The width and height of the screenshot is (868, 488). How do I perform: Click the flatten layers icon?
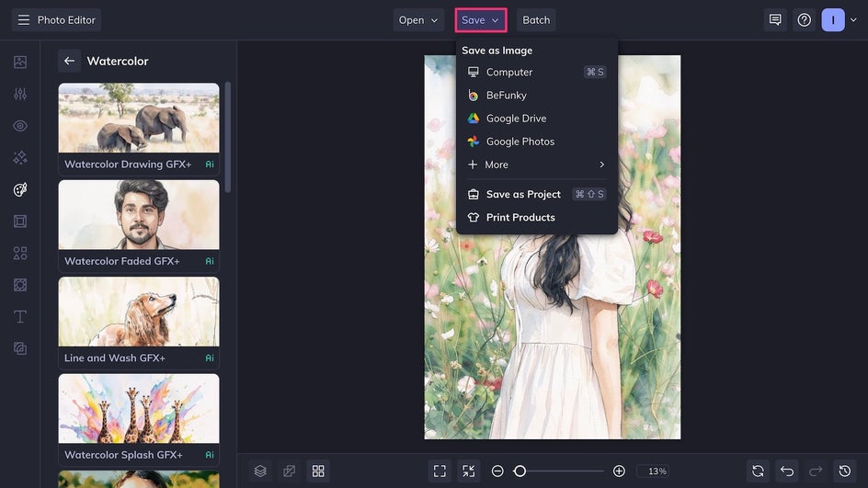[x=289, y=471]
